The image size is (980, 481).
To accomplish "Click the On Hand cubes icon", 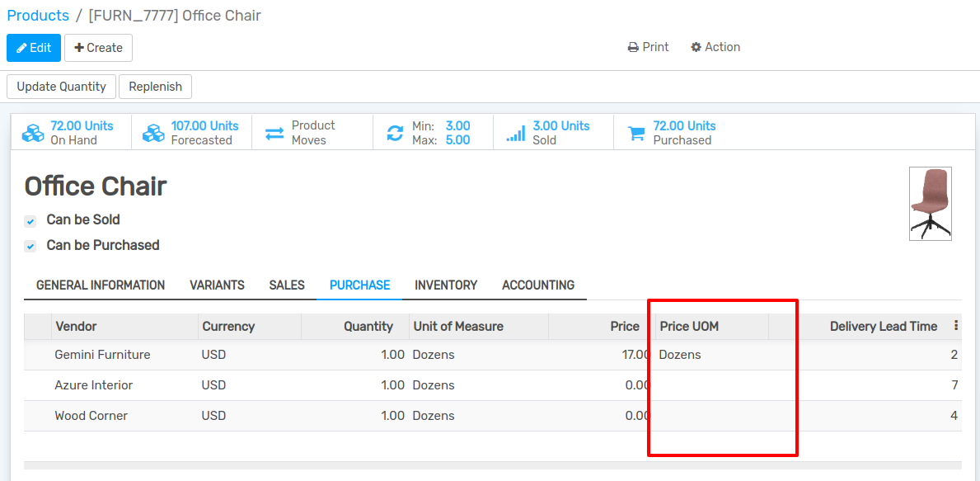I will point(32,131).
